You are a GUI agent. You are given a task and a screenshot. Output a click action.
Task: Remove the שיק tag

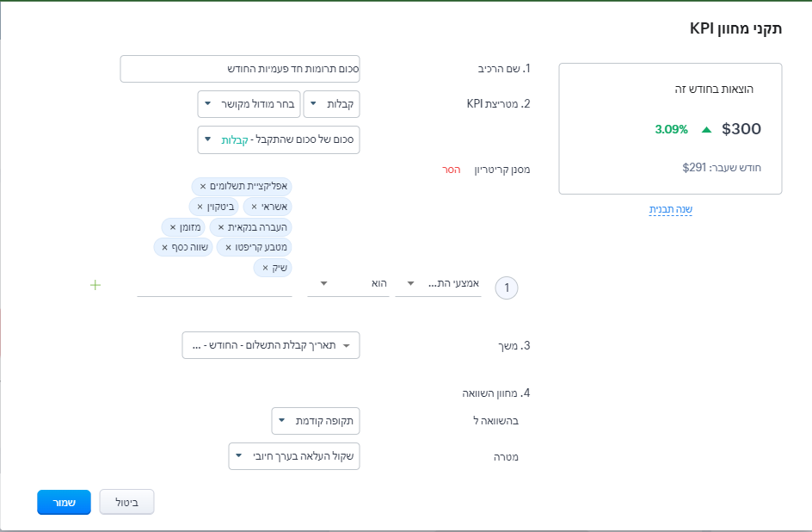click(265, 268)
